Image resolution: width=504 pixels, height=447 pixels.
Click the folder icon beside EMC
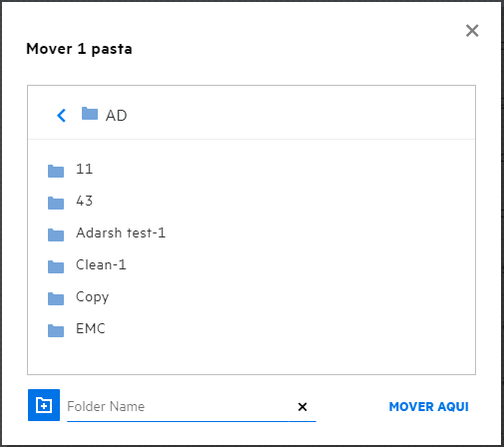(x=56, y=330)
